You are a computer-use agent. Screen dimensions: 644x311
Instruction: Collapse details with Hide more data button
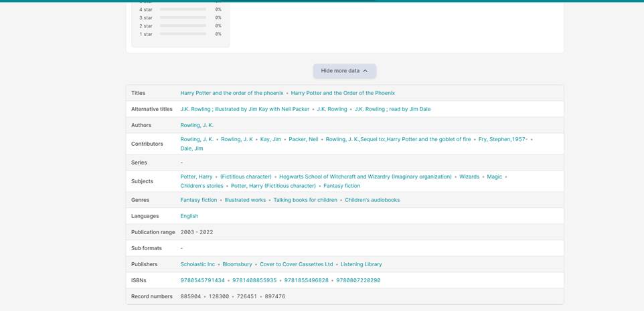point(339,71)
